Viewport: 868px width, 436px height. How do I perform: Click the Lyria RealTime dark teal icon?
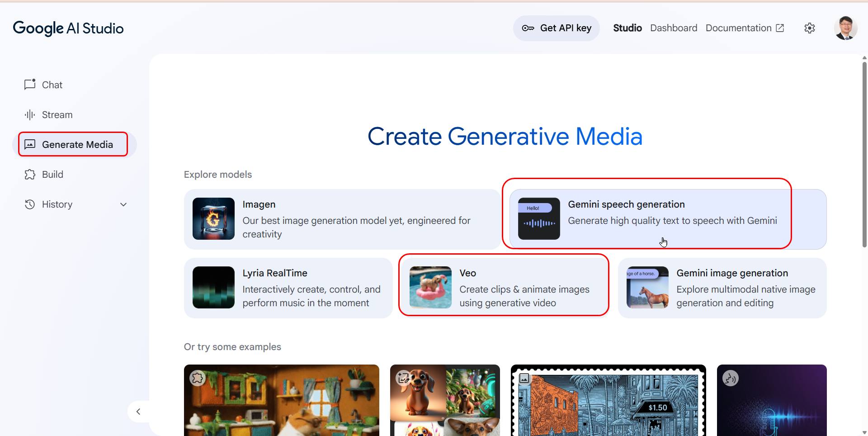click(x=213, y=287)
